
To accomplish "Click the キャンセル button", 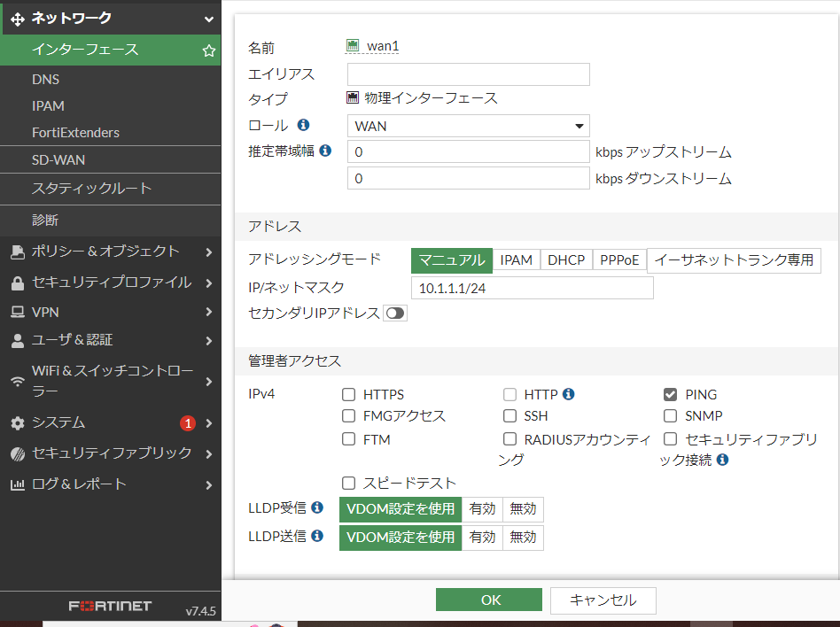I will pos(603,600).
